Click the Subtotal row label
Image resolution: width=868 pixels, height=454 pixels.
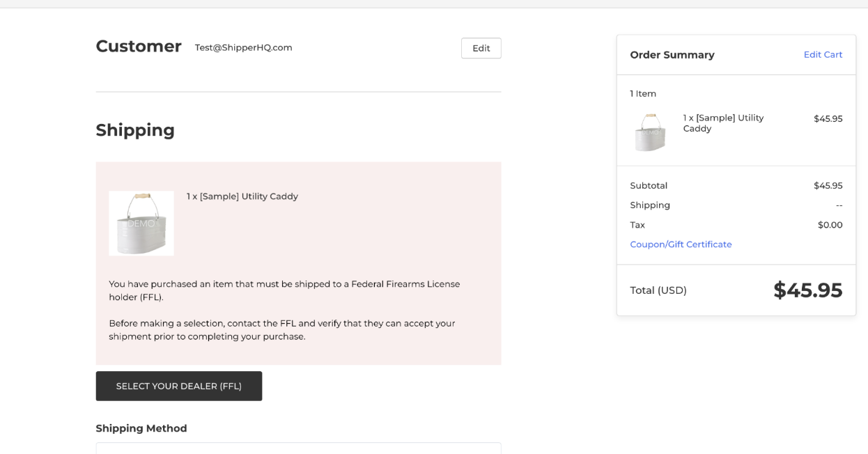[x=649, y=186]
